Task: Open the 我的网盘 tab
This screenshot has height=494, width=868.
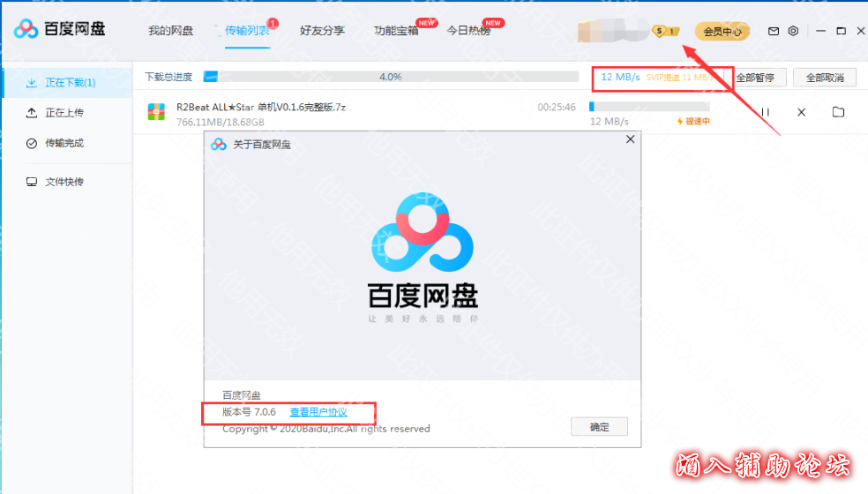Action: [x=170, y=31]
